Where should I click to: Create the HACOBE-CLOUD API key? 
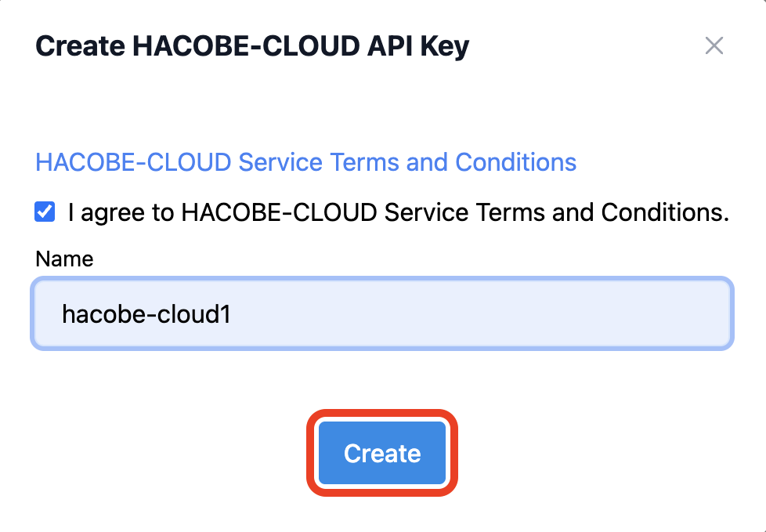[x=382, y=453]
